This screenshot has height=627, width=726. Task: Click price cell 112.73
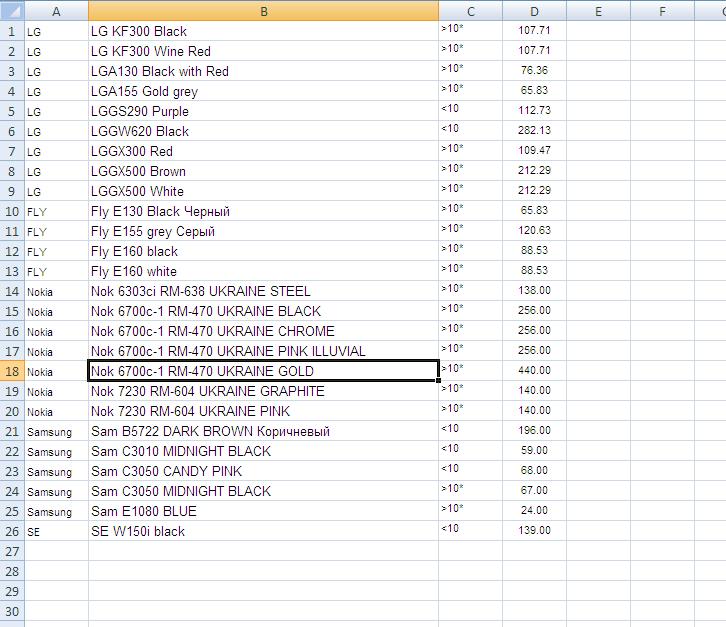tap(534, 111)
